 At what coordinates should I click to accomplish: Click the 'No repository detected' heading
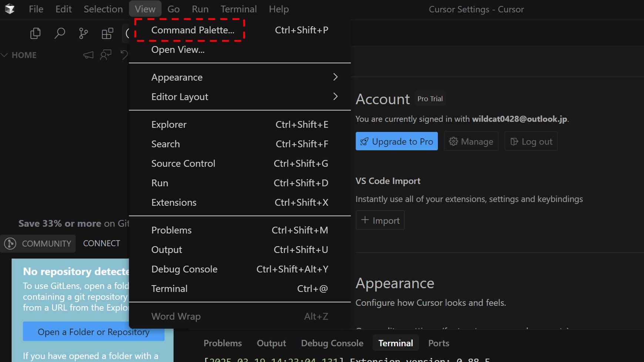pos(76,271)
